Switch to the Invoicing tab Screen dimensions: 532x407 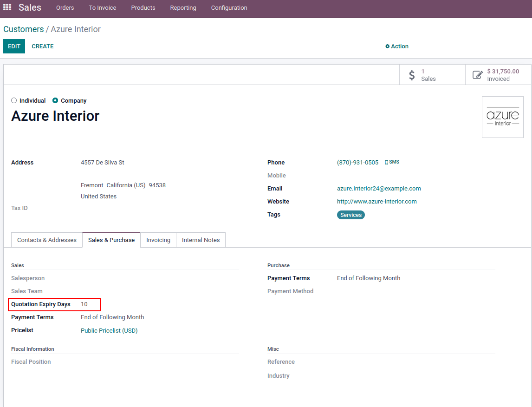[158, 240]
